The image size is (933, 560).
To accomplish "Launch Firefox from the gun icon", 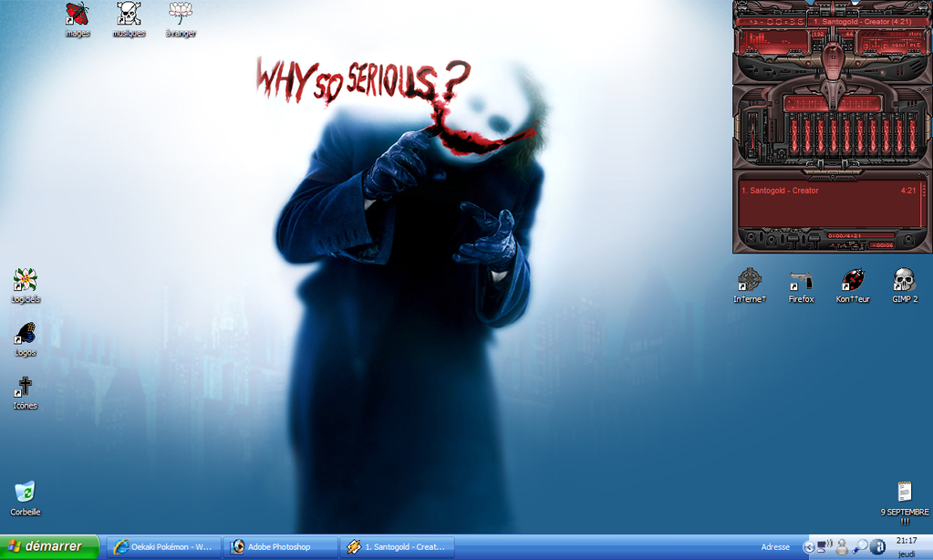I will click(801, 285).
